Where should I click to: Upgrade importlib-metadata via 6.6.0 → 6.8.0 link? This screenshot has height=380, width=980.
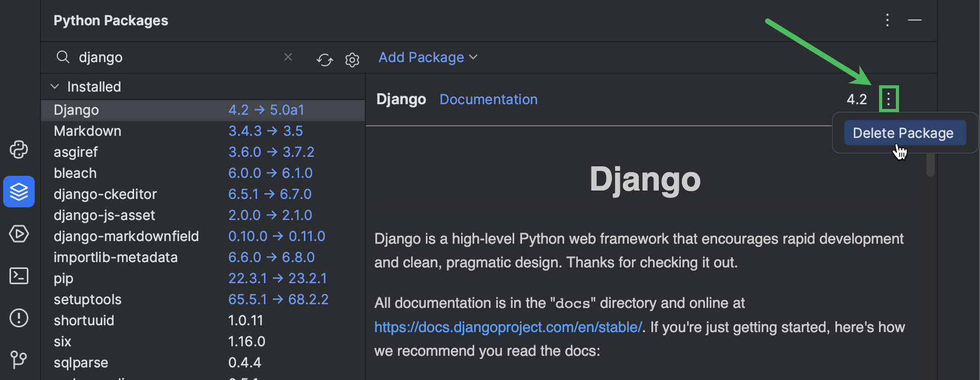pyautogui.click(x=271, y=257)
